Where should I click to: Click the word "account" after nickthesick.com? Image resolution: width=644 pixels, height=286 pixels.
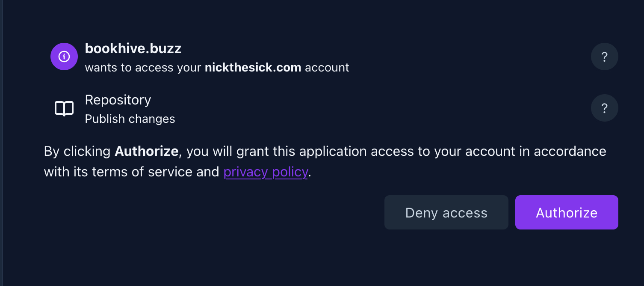pos(327,68)
